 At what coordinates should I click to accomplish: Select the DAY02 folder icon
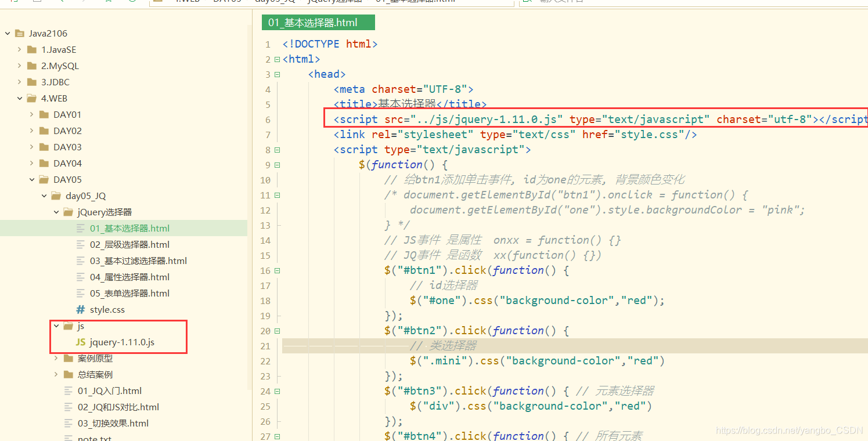click(44, 131)
